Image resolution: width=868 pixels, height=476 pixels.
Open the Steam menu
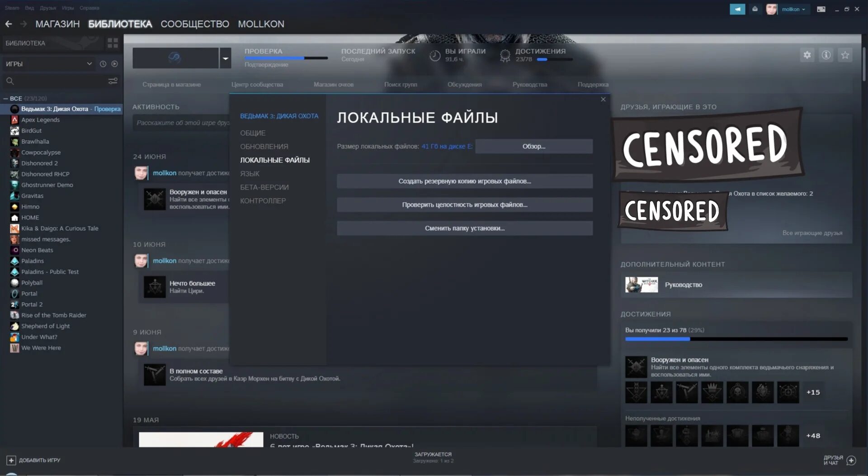pyautogui.click(x=12, y=8)
